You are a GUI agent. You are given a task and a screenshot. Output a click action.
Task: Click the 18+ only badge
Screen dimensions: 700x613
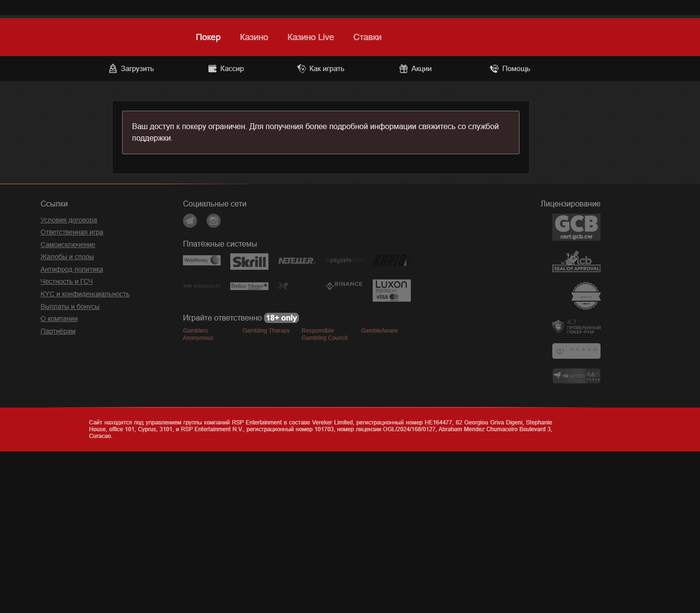(x=281, y=318)
